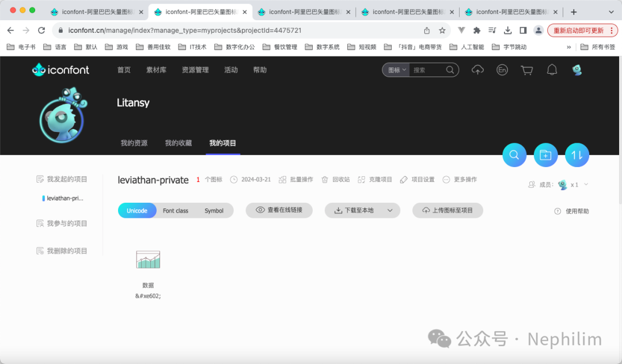The image size is (622, 364).
Task: Open the 素材库 nav item
Action: coord(156,70)
